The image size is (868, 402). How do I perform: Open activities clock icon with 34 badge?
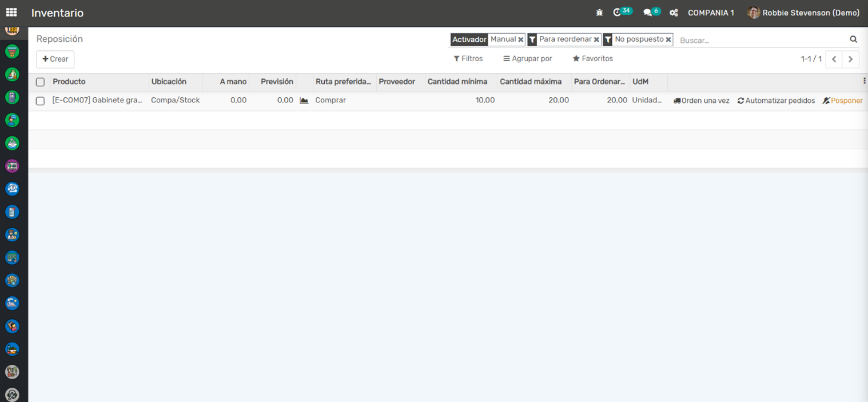click(x=618, y=13)
